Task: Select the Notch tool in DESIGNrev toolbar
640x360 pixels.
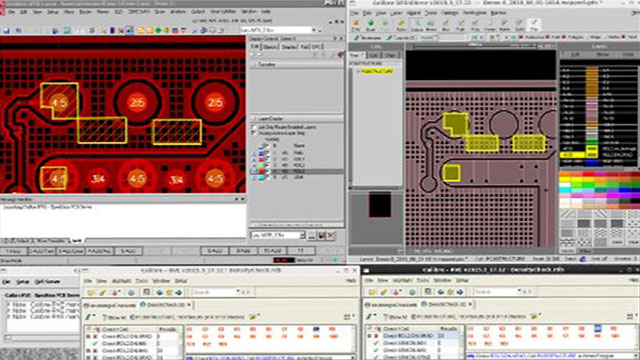Action: tap(504, 25)
